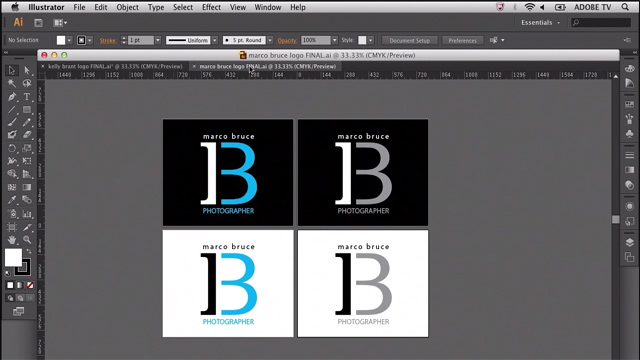Viewport: 640px width, 360px height.
Task: Choose the Magic Wand tool
Action: pyautogui.click(x=12, y=83)
